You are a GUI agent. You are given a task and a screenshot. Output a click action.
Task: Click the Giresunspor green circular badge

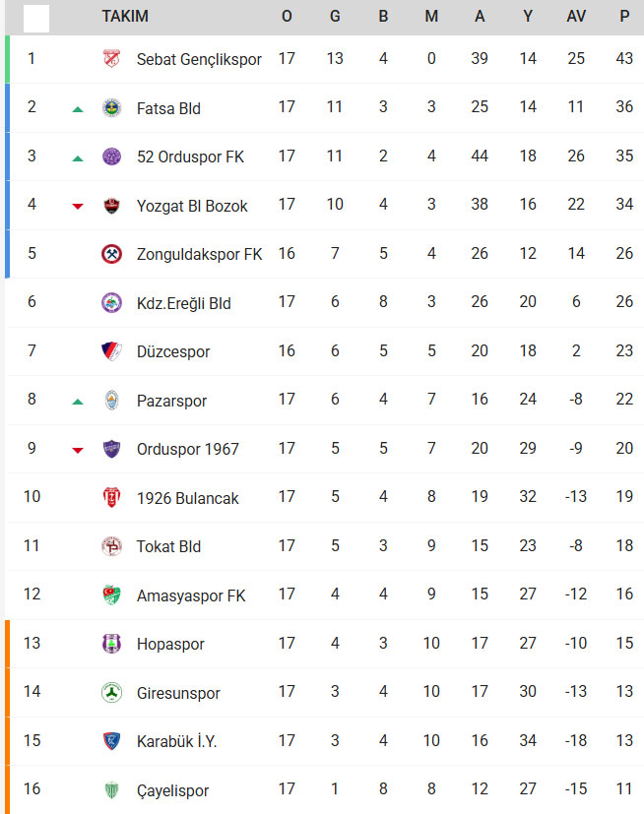111,693
